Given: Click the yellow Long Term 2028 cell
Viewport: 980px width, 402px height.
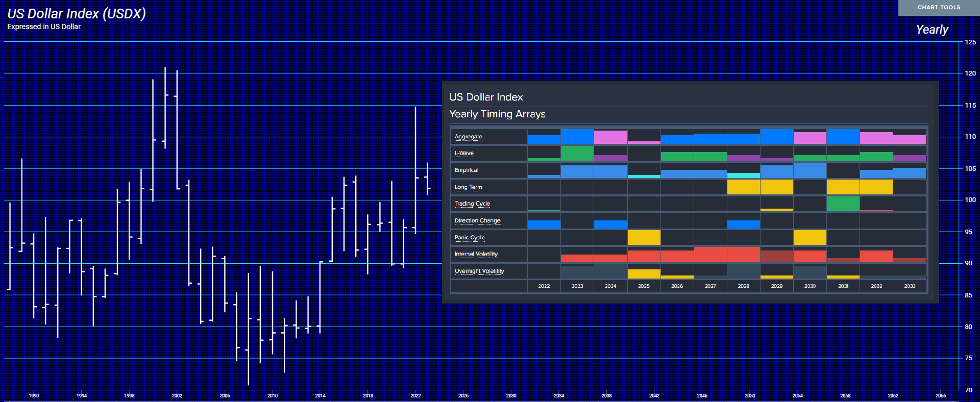Looking at the screenshot, I should [x=743, y=187].
